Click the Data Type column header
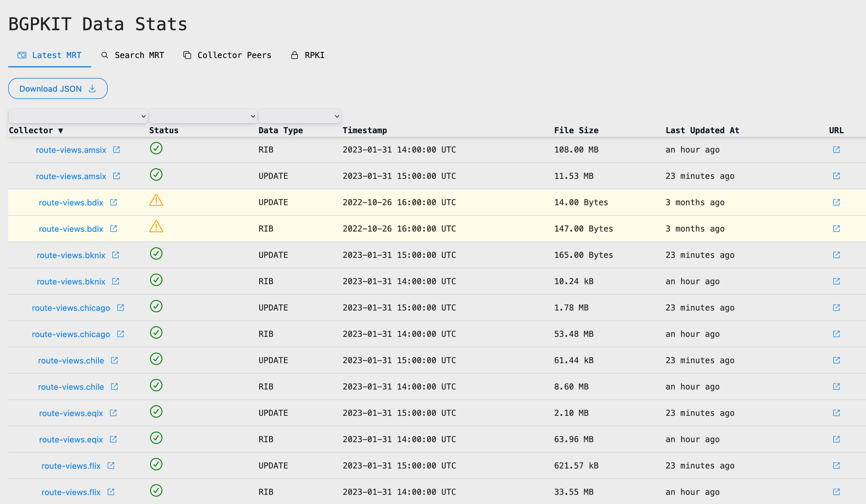Image resolution: width=866 pixels, height=504 pixels. 281,130
